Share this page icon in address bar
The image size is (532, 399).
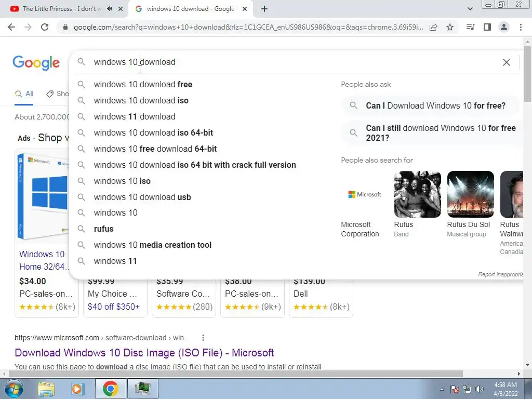coord(433,27)
